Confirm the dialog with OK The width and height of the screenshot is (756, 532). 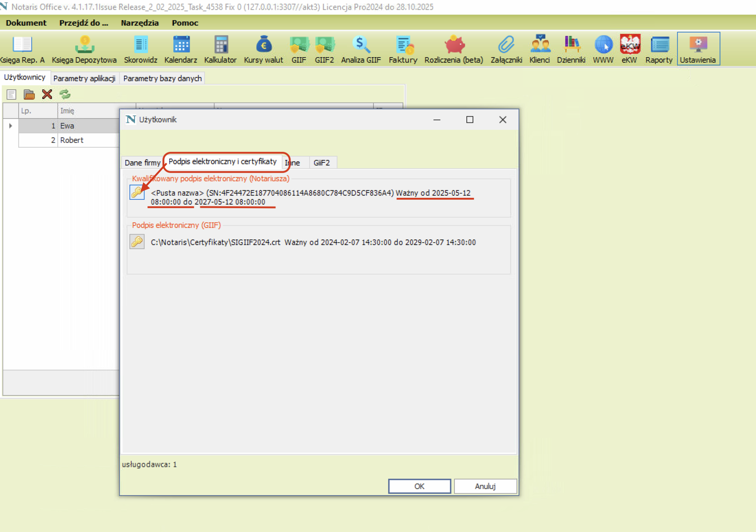(x=419, y=486)
